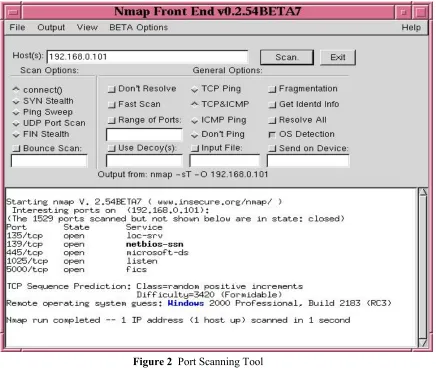Start the scan with Scan button

(x=287, y=57)
